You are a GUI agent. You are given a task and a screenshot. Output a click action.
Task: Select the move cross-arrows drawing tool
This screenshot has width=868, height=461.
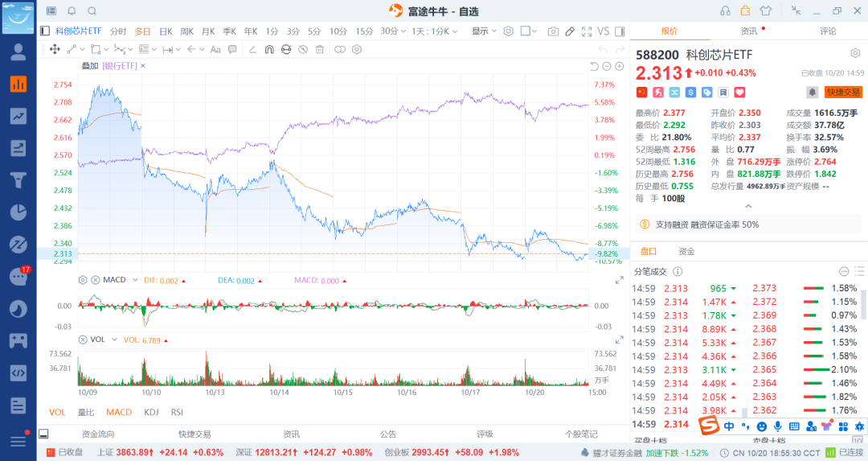click(x=55, y=49)
